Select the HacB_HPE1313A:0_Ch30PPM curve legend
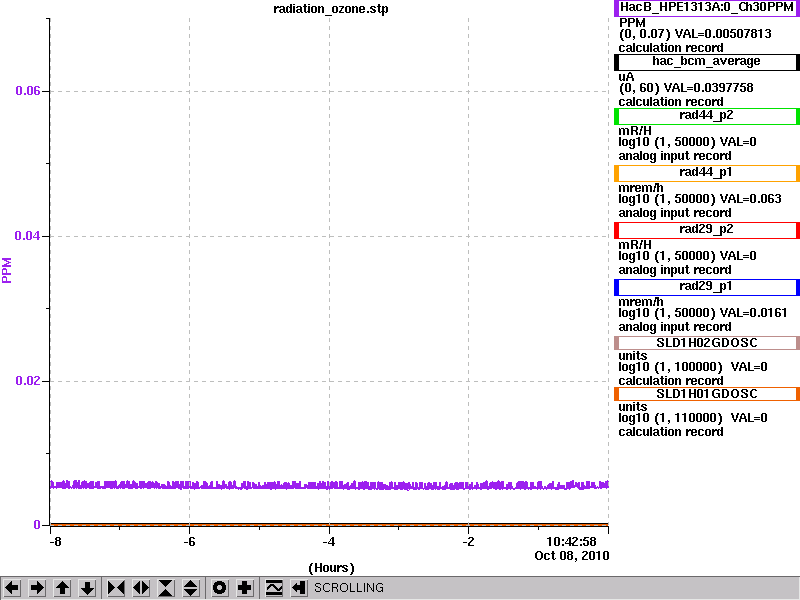The height and width of the screenshot is (600, 800). pos(707,8)
